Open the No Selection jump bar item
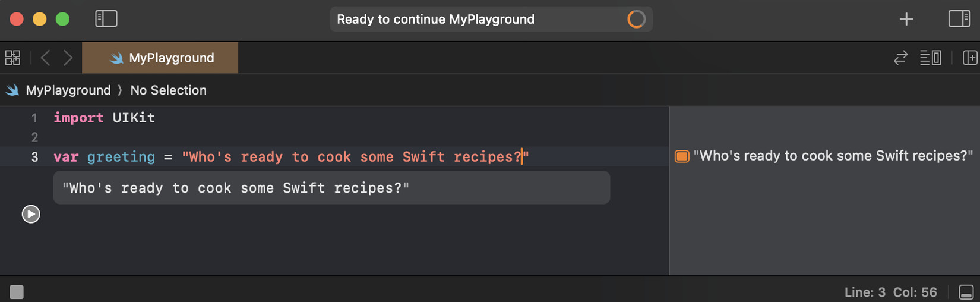Screen dimensions: 980x302 [x=168, y=90]
